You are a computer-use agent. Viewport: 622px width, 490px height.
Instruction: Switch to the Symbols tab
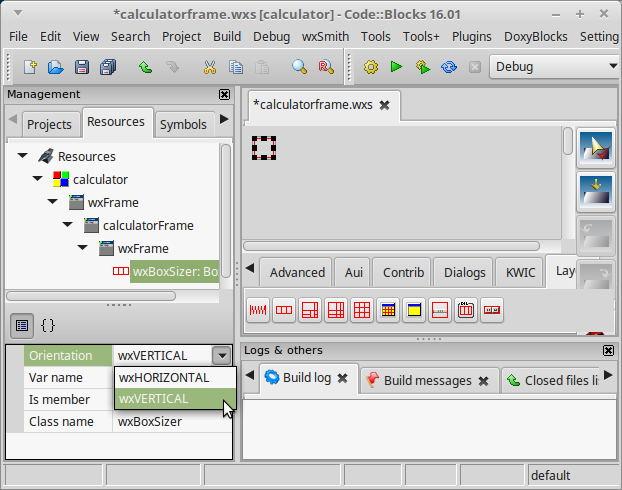183,125
